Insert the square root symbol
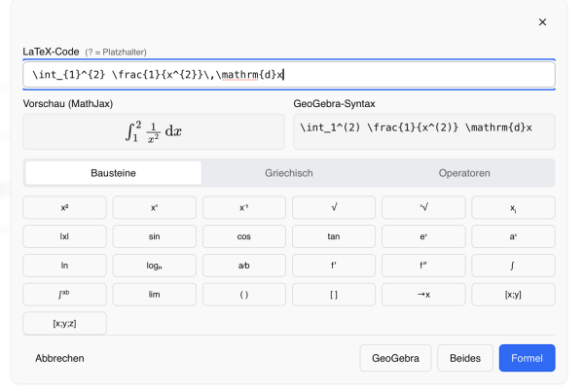This screenshot has width=584, height=392. tap(334, 207)
